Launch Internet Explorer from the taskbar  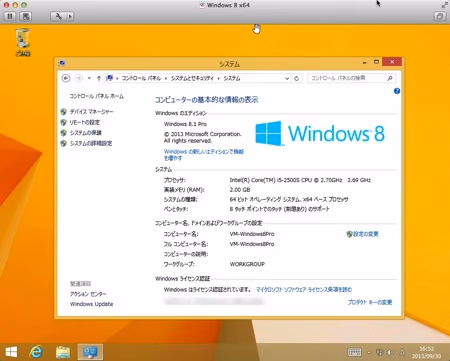coord(36,352)
